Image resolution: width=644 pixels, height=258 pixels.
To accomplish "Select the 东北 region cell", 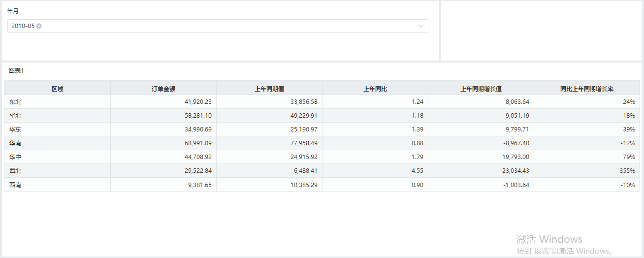I will pos(58,102).
